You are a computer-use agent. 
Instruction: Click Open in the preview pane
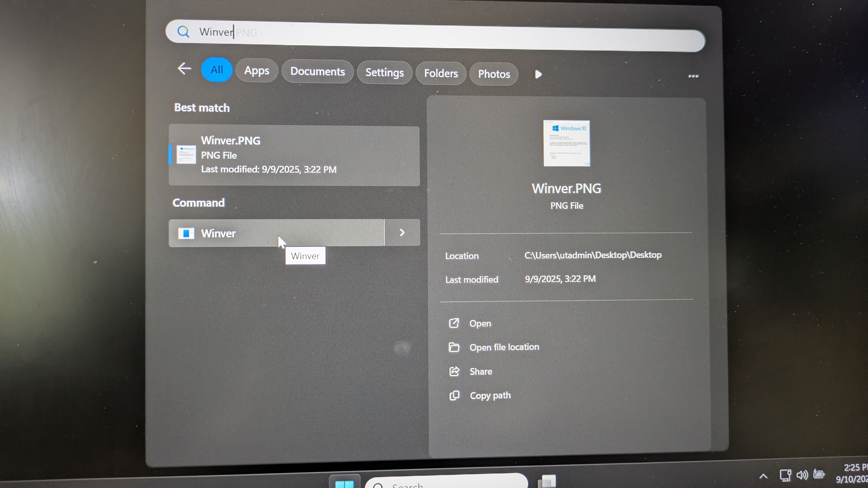(480, 323)
